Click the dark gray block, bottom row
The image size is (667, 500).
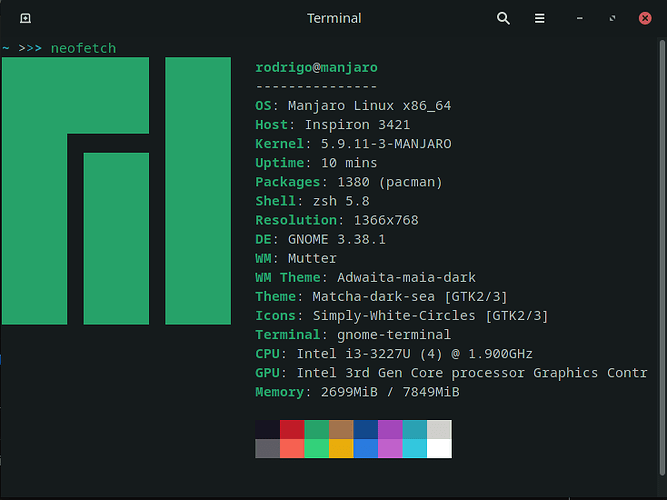[x=268, y=449]
